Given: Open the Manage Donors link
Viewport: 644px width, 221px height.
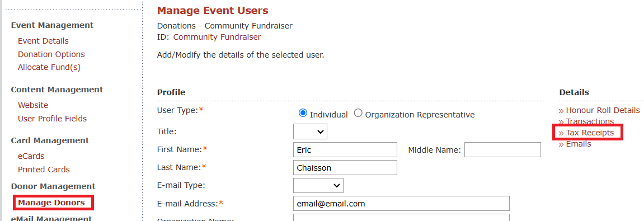Looking at the screenshot, I should click(x=51, y=203).
